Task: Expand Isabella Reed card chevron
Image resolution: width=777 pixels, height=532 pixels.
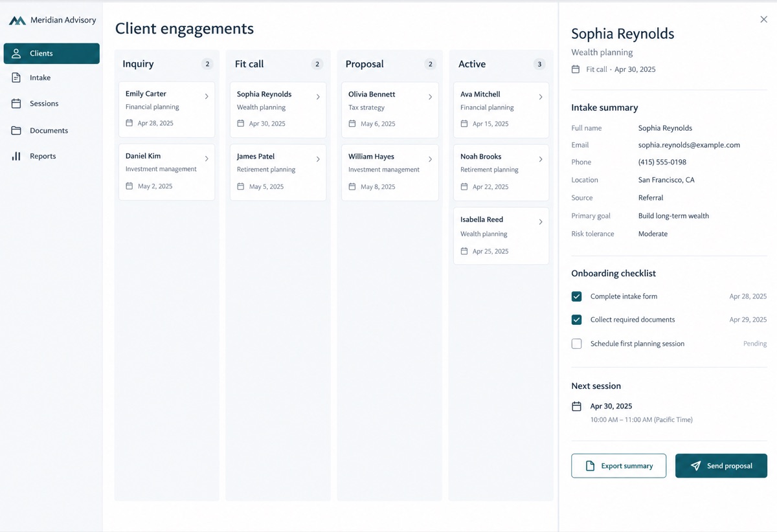Action: (x=541, y=222)
